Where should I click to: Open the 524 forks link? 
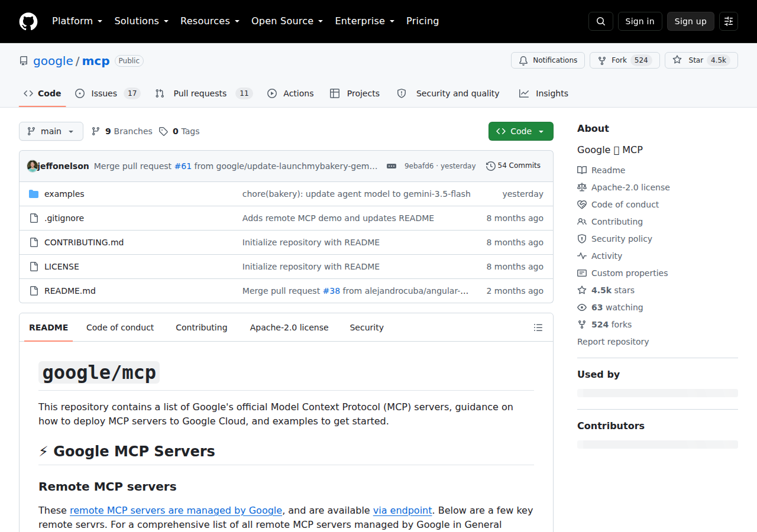pos(612,325)
